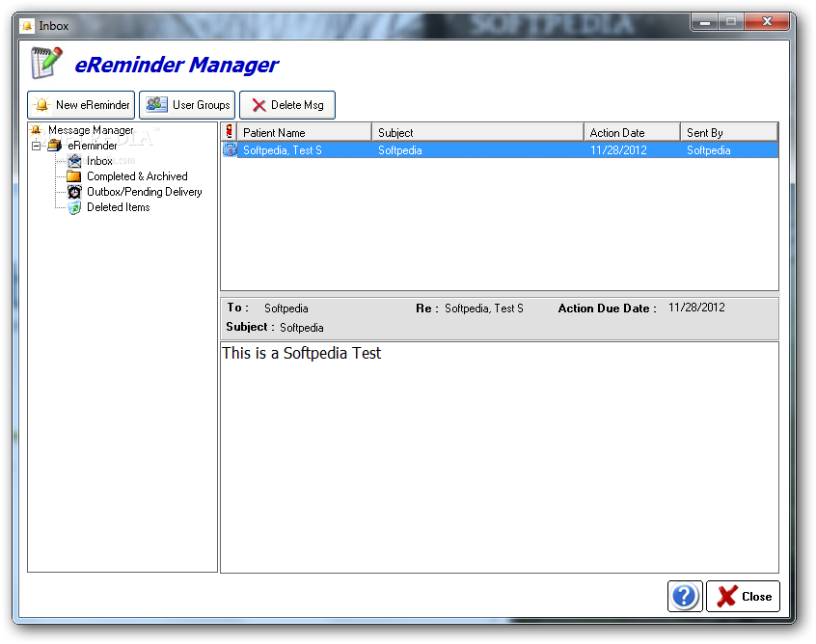Click the Deleted Items recycle bin icon
The image size is (816, 644).
(75, 207)
